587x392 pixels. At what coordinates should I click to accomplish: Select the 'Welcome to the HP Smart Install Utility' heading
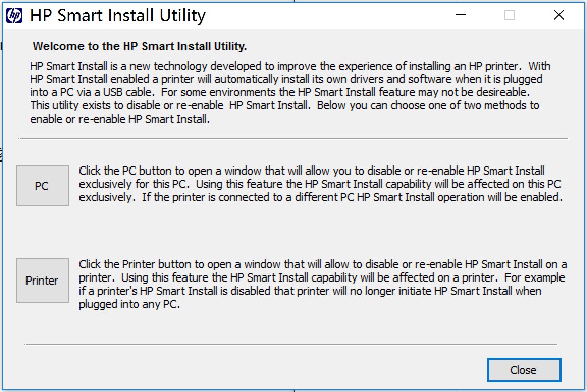pos(140,46)
